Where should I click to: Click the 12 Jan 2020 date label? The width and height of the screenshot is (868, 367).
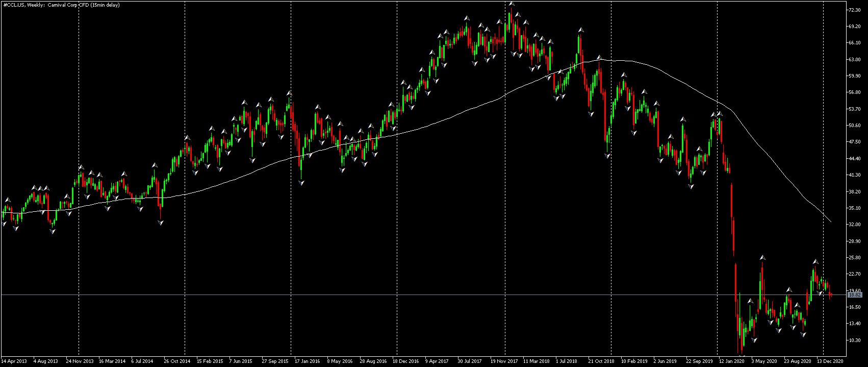tap(731, 361)
